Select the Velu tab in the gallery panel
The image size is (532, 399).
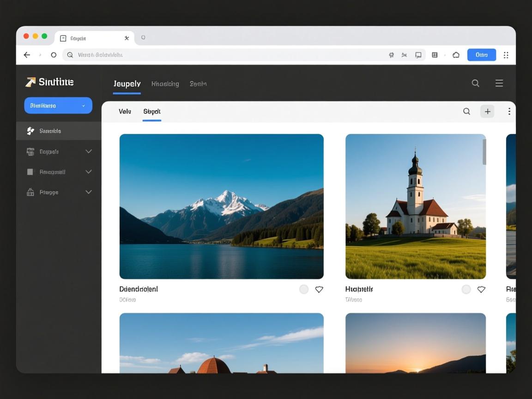tap(125, 111)
